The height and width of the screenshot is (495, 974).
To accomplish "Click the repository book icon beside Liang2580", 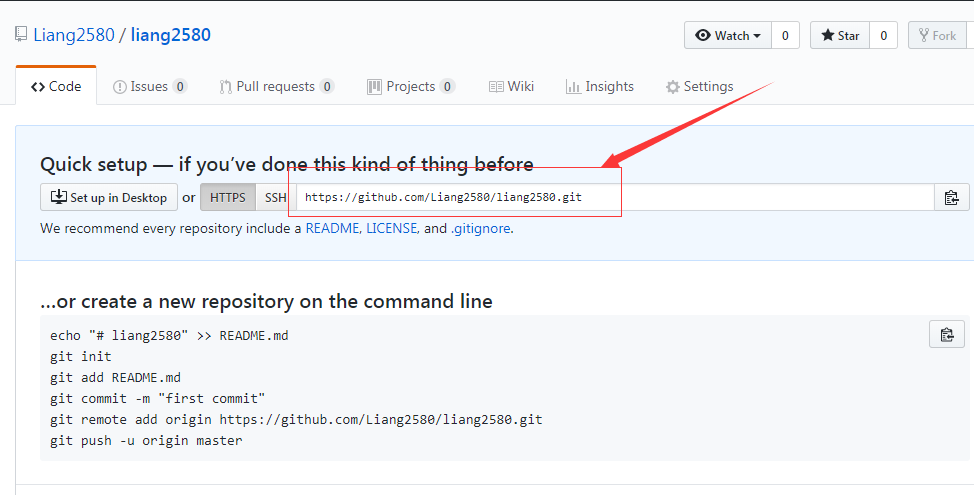I will [x=22, y=34].
